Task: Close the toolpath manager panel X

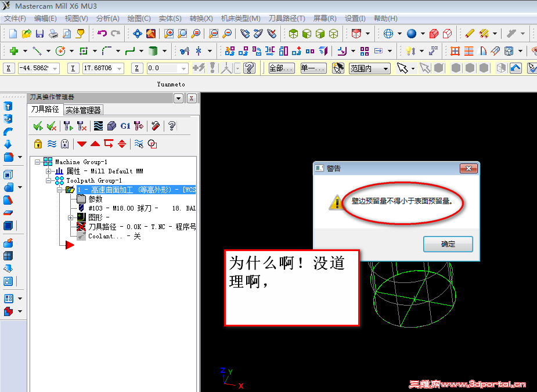Action: click(192, 99)
